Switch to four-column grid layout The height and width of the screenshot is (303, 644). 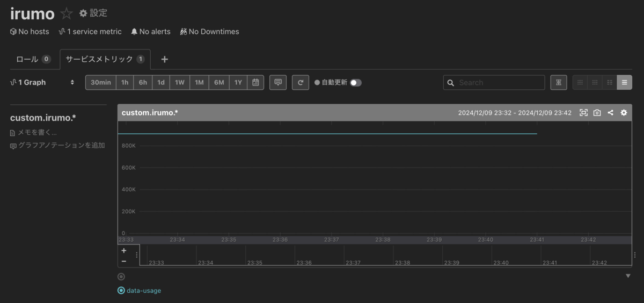pos(580,82)
